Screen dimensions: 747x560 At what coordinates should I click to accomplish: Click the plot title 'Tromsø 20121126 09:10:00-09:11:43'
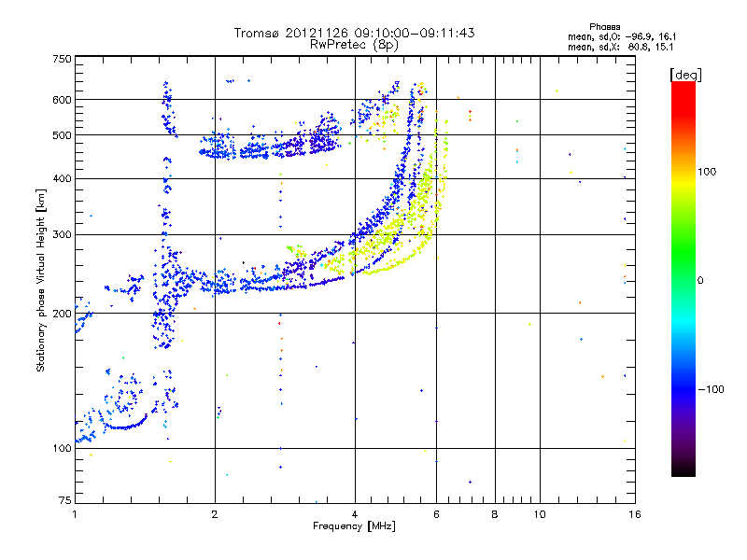pyautogui.click(x=354, y=33)
